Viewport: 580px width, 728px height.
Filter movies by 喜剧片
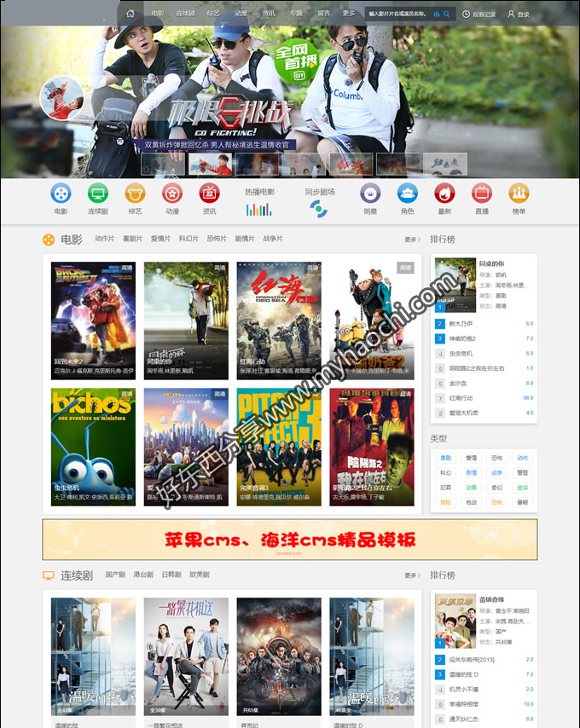(x=132, y=239)
